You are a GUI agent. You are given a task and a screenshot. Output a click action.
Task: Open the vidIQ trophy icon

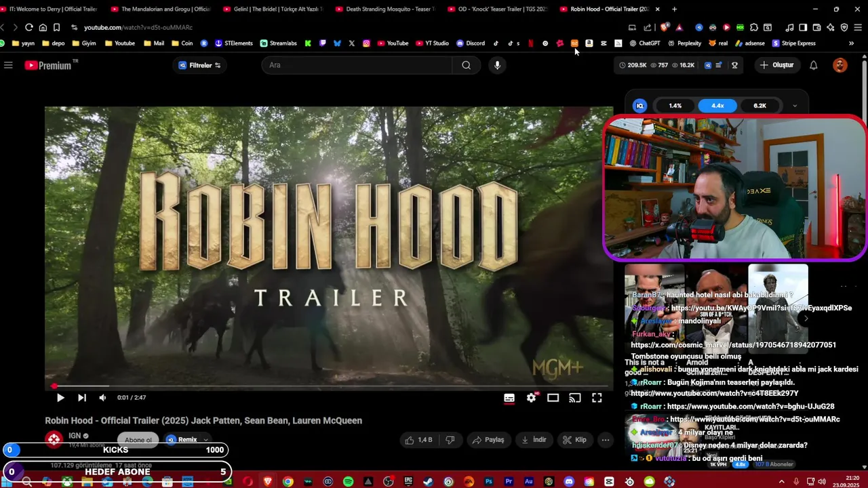click(x=734, y=65)
